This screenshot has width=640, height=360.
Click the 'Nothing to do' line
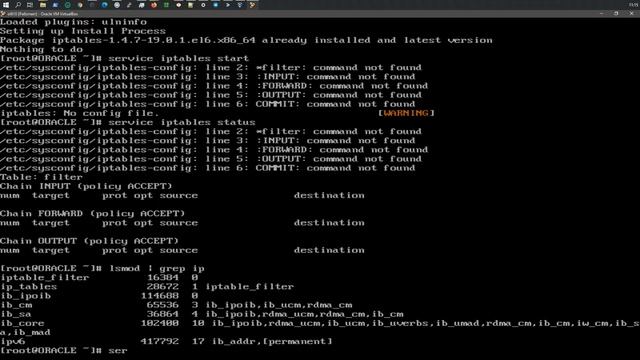[x=41, y=49]
